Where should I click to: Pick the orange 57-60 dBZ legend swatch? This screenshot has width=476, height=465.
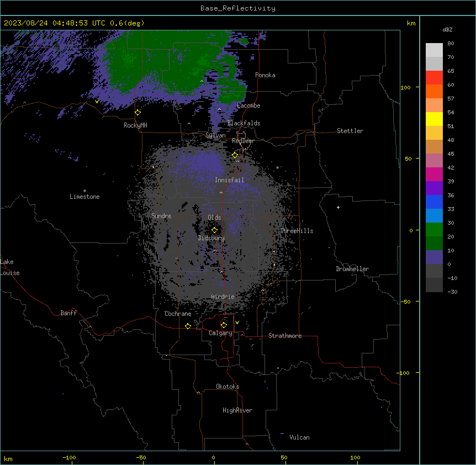point(434,91)
